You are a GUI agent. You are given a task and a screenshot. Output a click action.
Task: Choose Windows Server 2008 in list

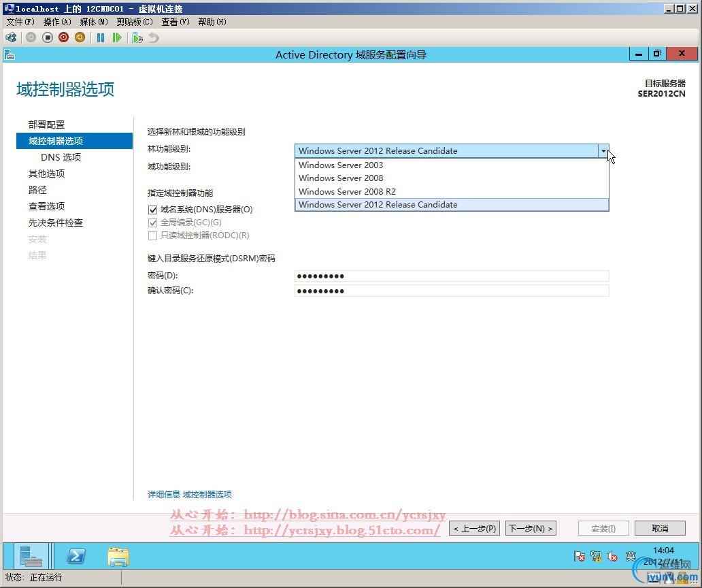click(451, 178)
